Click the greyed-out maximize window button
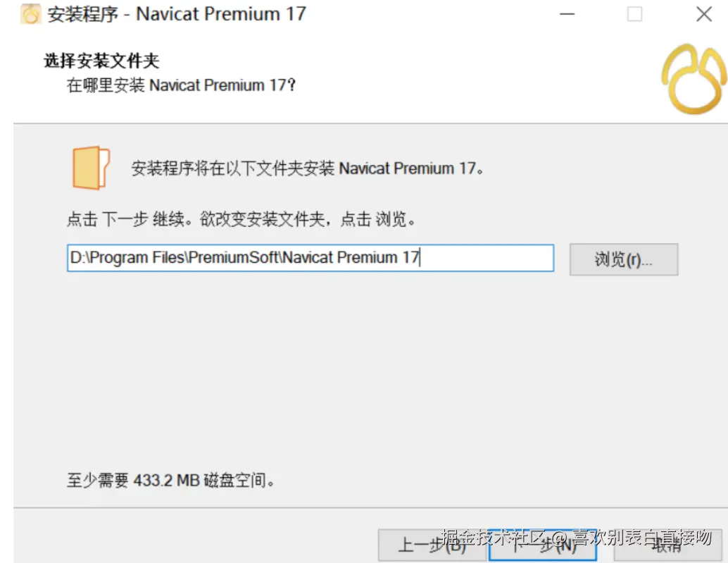Screen dimensions: 728x563 634,14
